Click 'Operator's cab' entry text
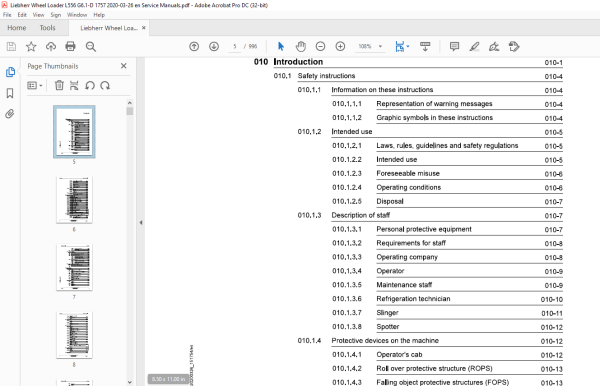Viewport: 600px width, 386px height. point(399,355)
